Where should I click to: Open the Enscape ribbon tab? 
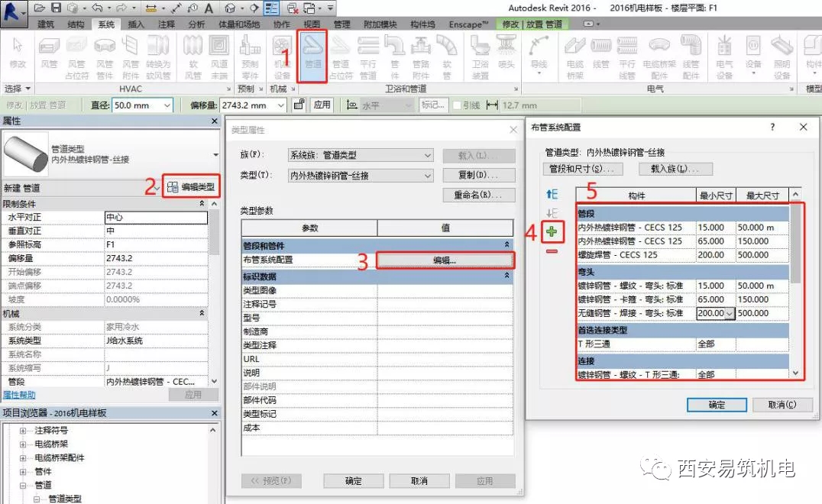468,24
